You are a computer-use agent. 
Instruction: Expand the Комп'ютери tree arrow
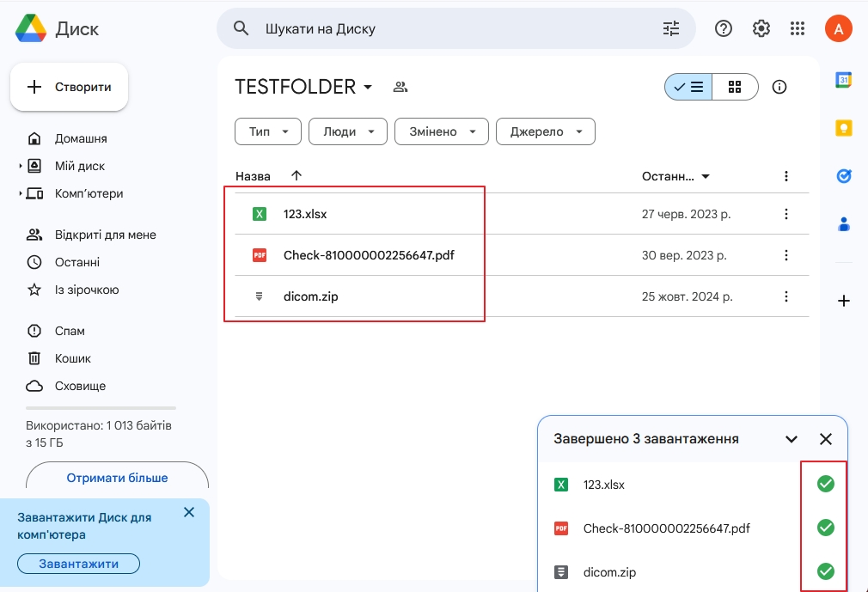[21, 193]
